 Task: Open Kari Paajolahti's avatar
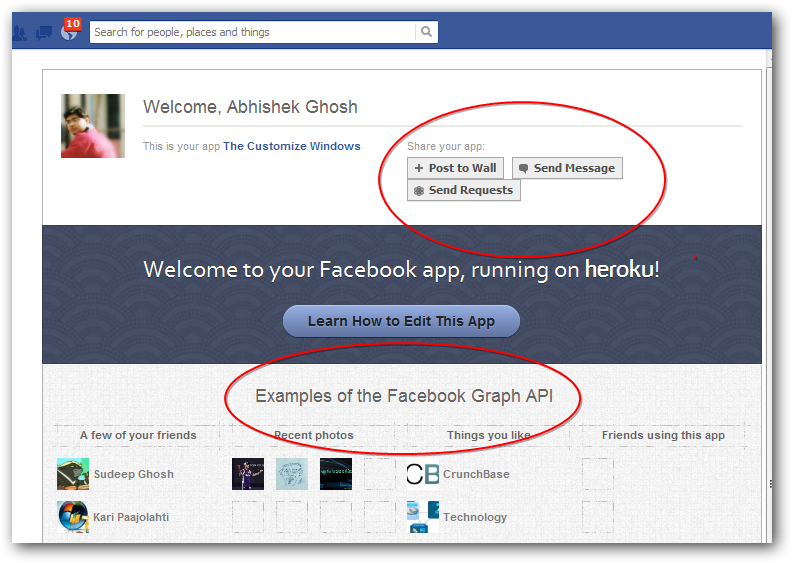pos(73,517)
